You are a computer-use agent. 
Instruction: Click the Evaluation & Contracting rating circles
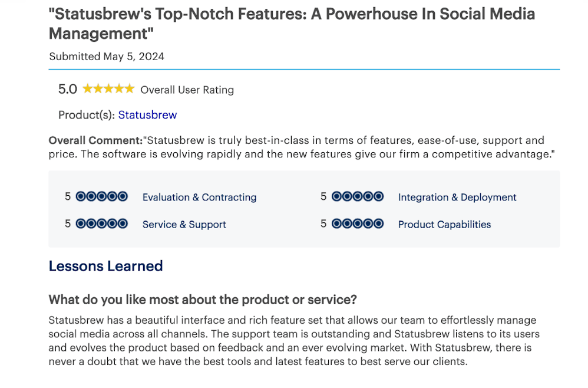point(102,197)
